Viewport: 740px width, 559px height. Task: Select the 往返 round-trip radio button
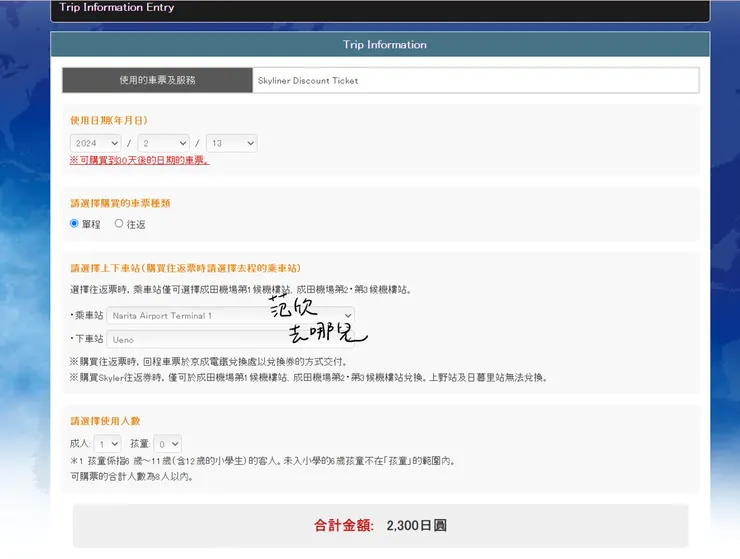[x=119, y=223]
